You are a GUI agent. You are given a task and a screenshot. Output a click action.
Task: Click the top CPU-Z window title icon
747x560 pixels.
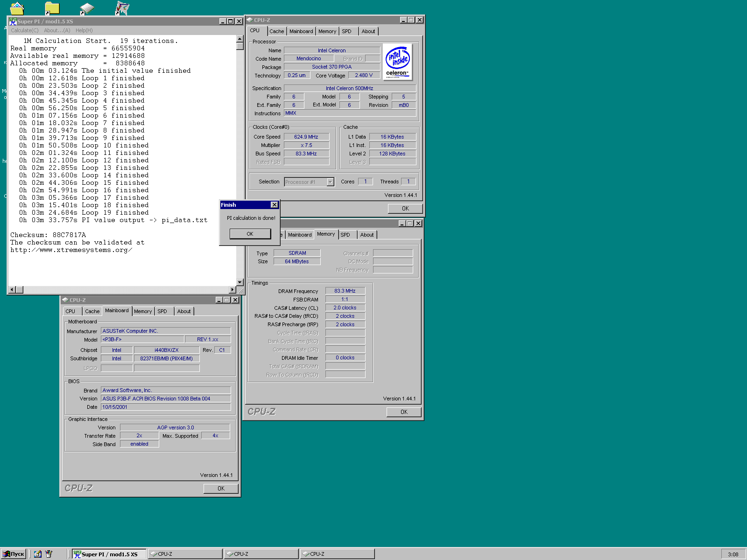tap(250, 20)
